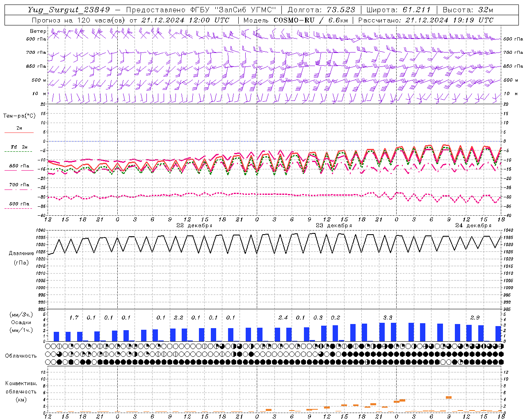
Task: Click the Давление panel label
Action: pos(21,253)
